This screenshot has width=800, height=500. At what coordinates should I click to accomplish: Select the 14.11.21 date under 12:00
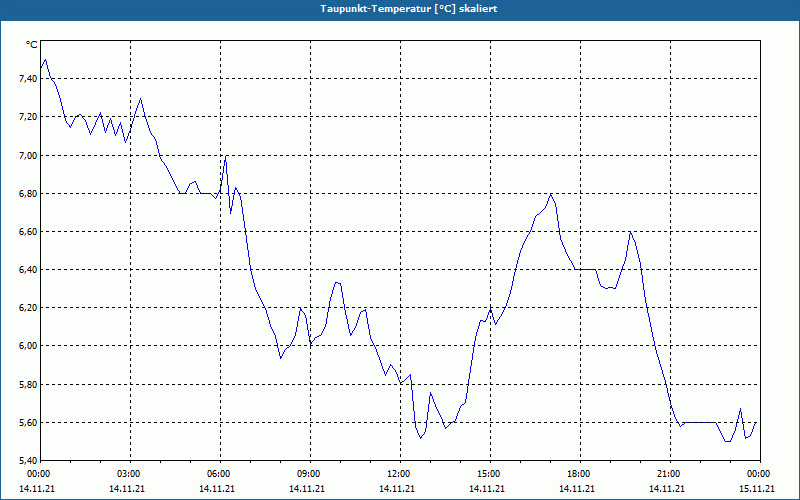(x=397, y=488)
